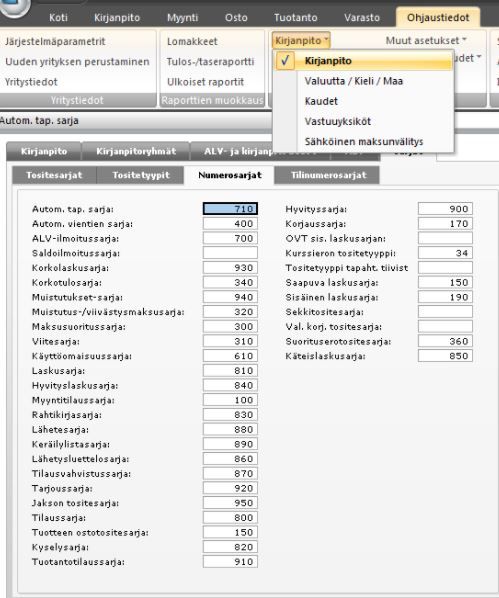Click the Kurssieron tositetyyppi field

click(445, 253)
